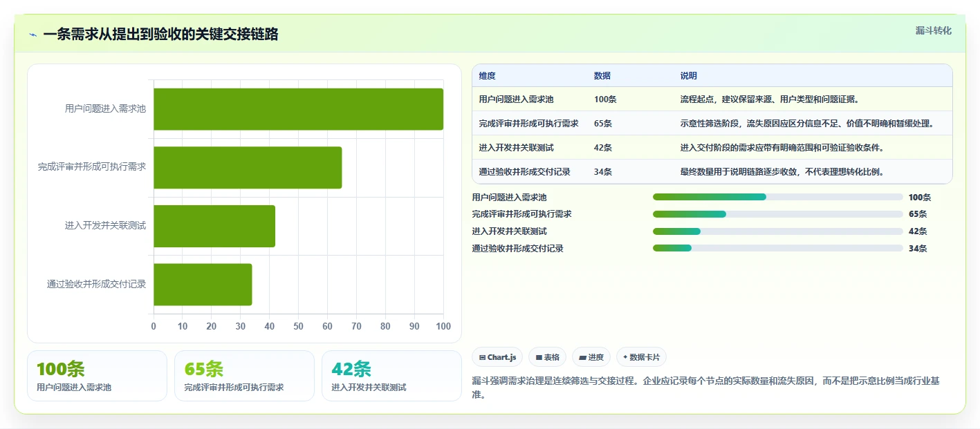Click description starting 最终数量用于说明

point(782,172)
